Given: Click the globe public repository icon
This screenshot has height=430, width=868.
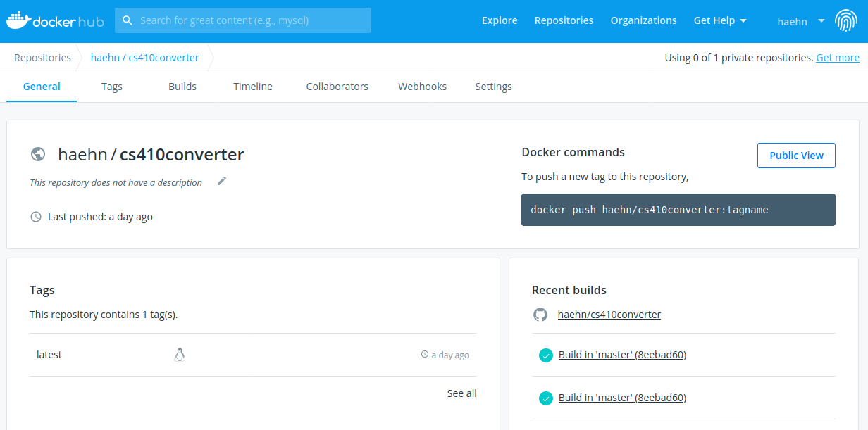Looking at the screenshot, I should pyautogui.click(x=38, y=154).
